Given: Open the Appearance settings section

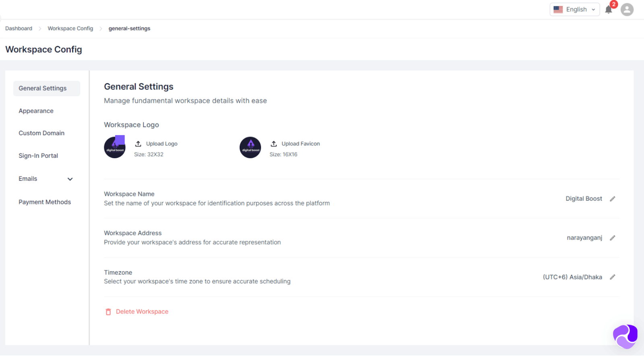Looking at the screenshot, I should coord(36,111).
